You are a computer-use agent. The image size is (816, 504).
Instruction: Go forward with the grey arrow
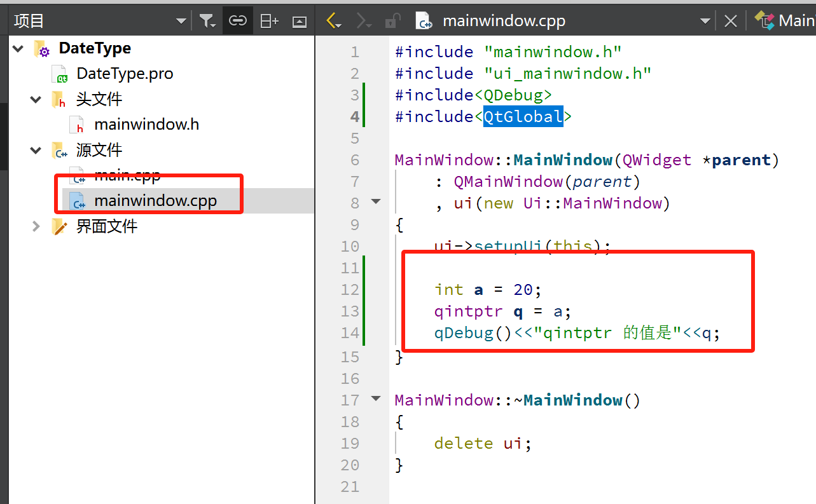click(x=363, y=21)
